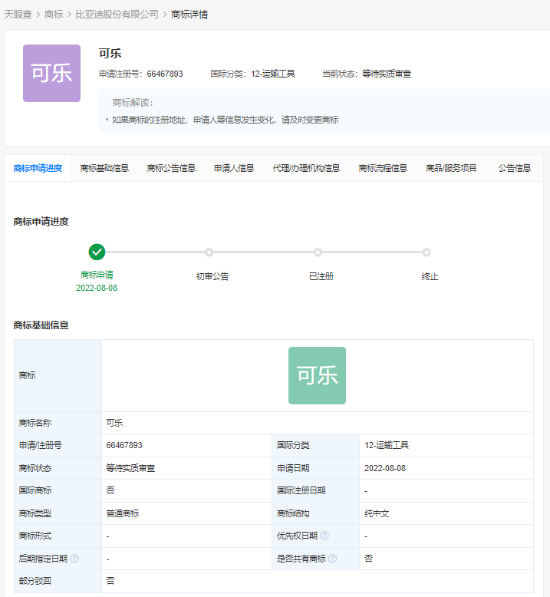Screen dimensions: 550x597
Task: Click the green 可乐 trademark image
Action: tap(317, 375)
